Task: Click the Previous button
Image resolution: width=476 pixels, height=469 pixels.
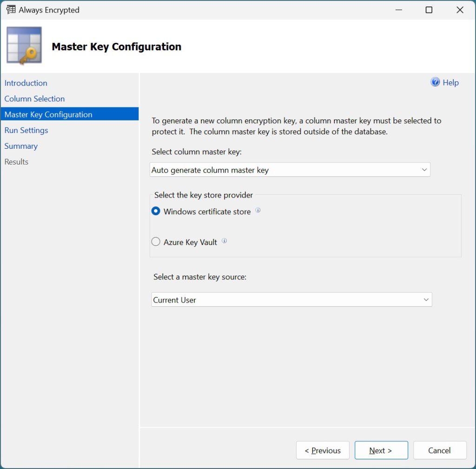Action: click(x=323, y=450)
